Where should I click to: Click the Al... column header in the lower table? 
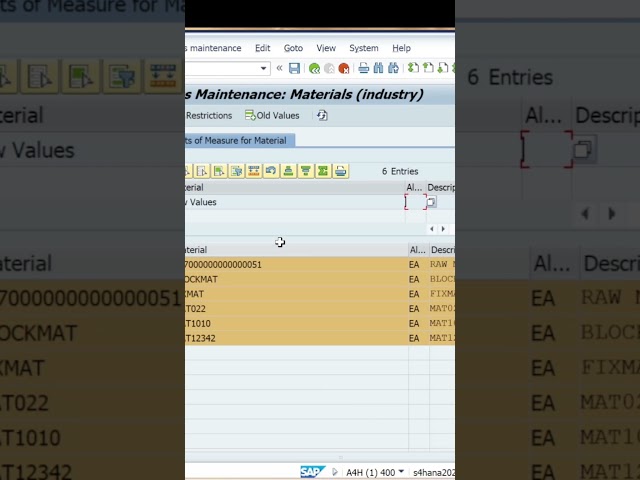(418, 250)
